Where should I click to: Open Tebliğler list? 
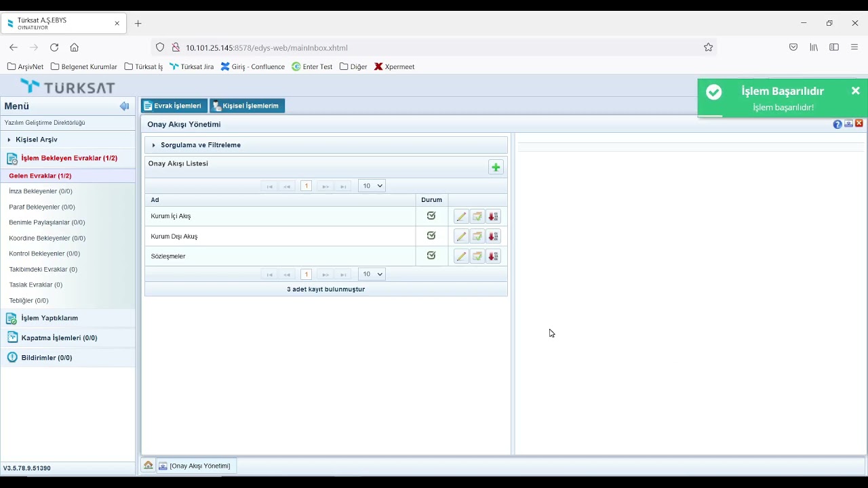click(x=28, y=300)
